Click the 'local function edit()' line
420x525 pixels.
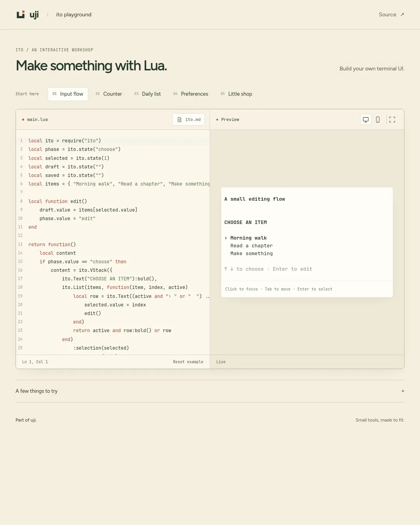(x=58, y=201)
